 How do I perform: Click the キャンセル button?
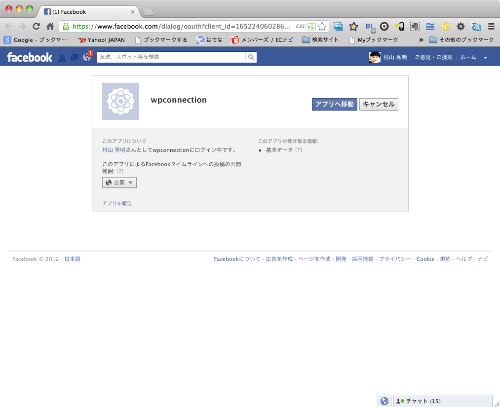point(379,104)
